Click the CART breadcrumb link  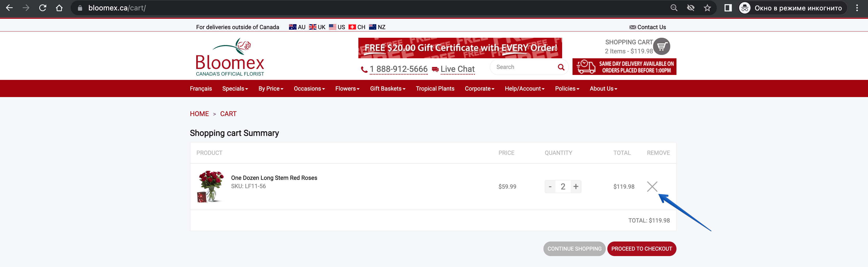click(228, 114)
